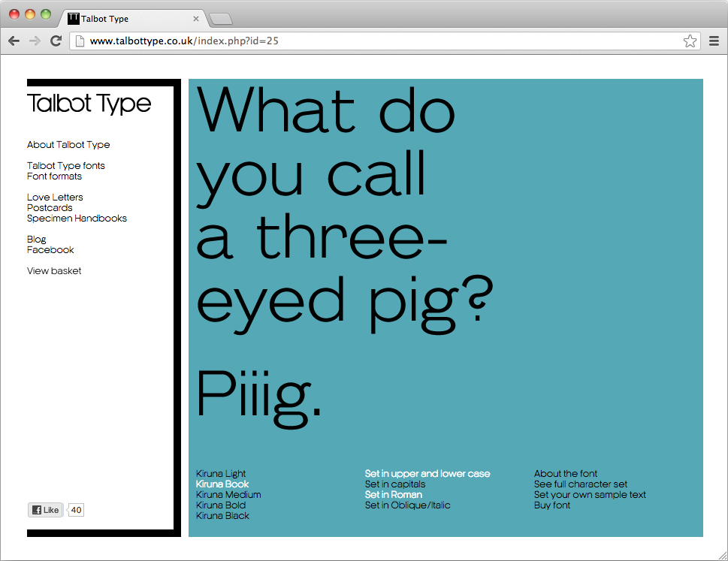This screenshot has height=561, width=728.
Task: Open About Talbot Type page
Action: point(68,145)
